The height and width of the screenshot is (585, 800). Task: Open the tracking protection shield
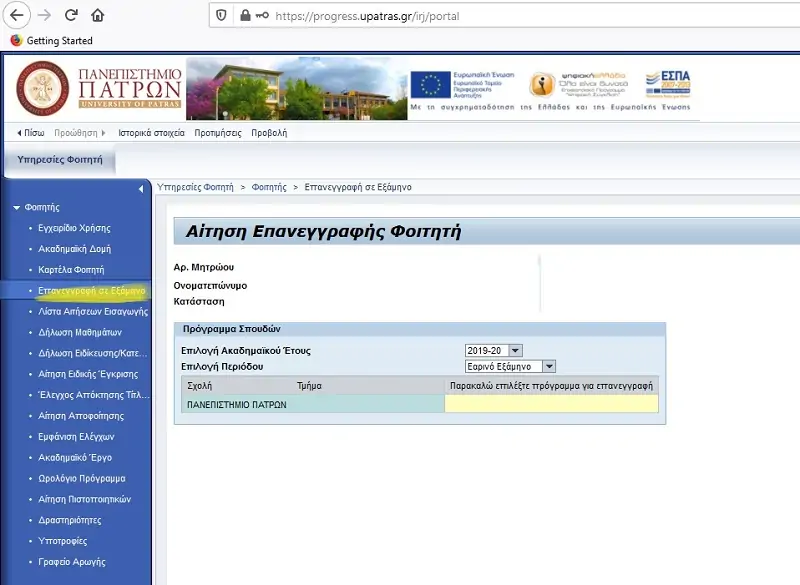coord(220,16)
